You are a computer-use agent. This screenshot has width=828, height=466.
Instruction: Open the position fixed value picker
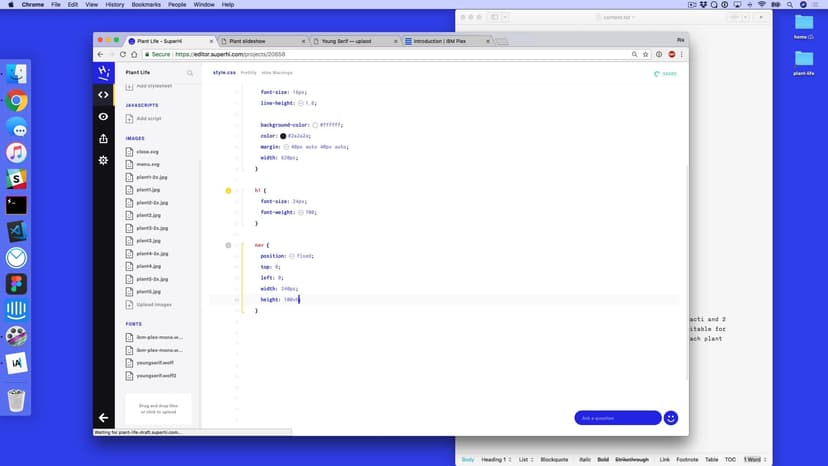point(292,255)
